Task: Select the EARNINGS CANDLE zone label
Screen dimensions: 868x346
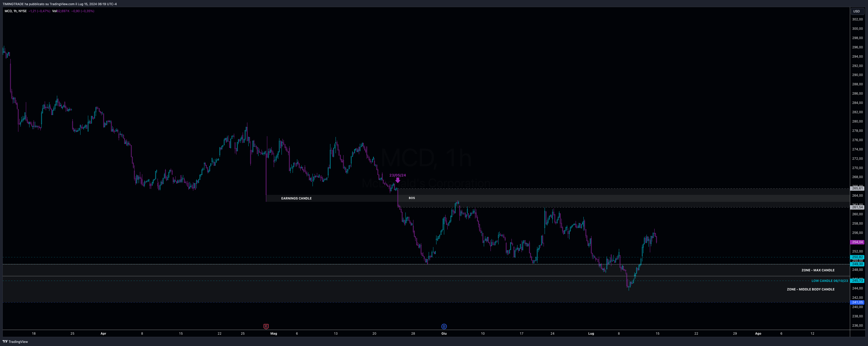Action: (x=296, y=198)
